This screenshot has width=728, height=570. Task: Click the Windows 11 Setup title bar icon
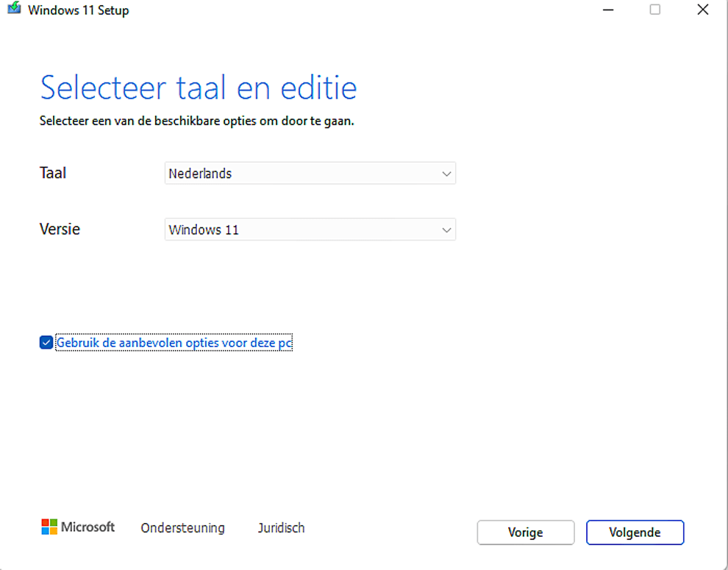tap(14, 8)
